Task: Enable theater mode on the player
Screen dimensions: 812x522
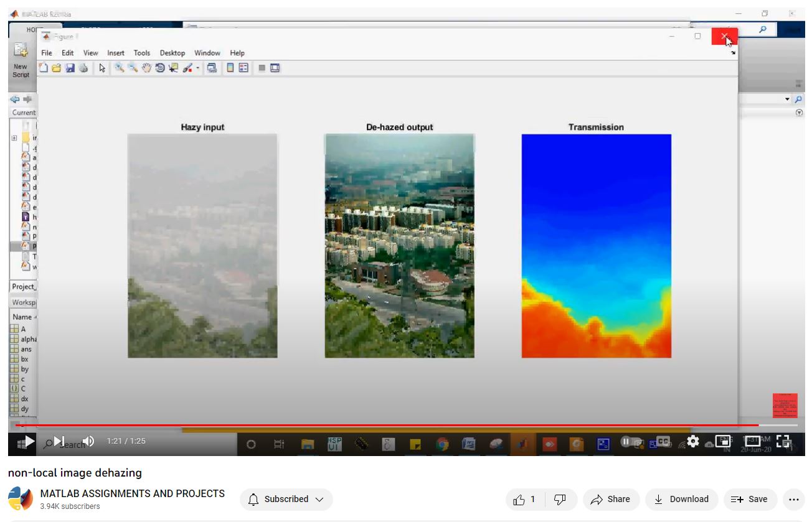Action: 753,441
